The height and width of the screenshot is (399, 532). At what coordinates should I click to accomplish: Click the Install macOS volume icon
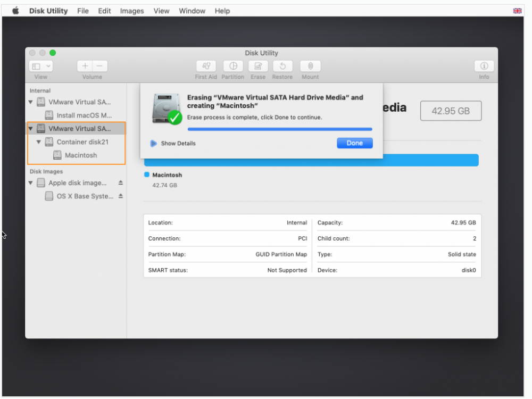pos(49,115)
